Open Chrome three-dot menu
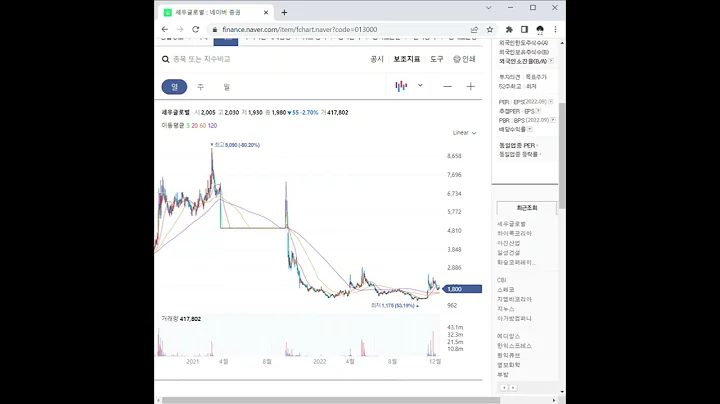 (x=555, y=29)
